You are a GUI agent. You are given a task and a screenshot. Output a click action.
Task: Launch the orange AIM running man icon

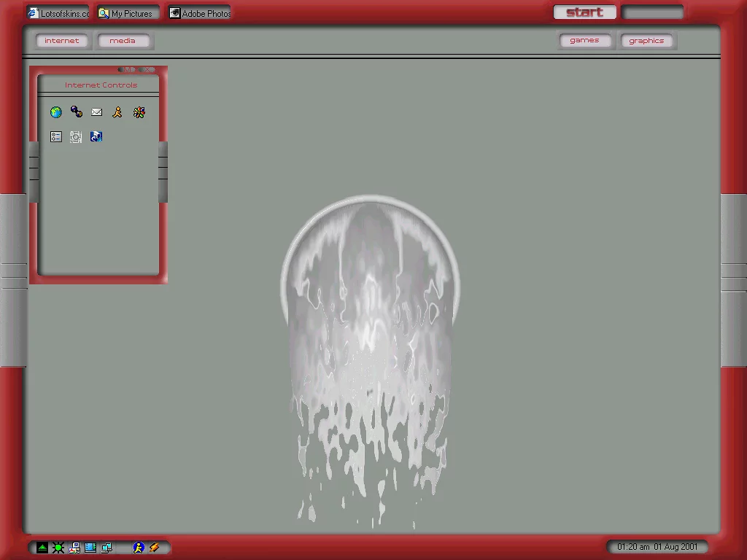coord(117,112)
